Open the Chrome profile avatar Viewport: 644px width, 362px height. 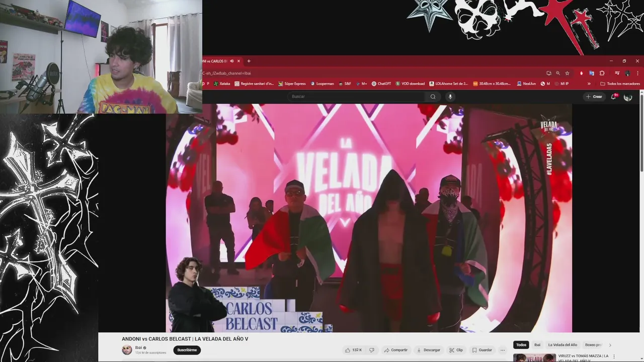627,73
